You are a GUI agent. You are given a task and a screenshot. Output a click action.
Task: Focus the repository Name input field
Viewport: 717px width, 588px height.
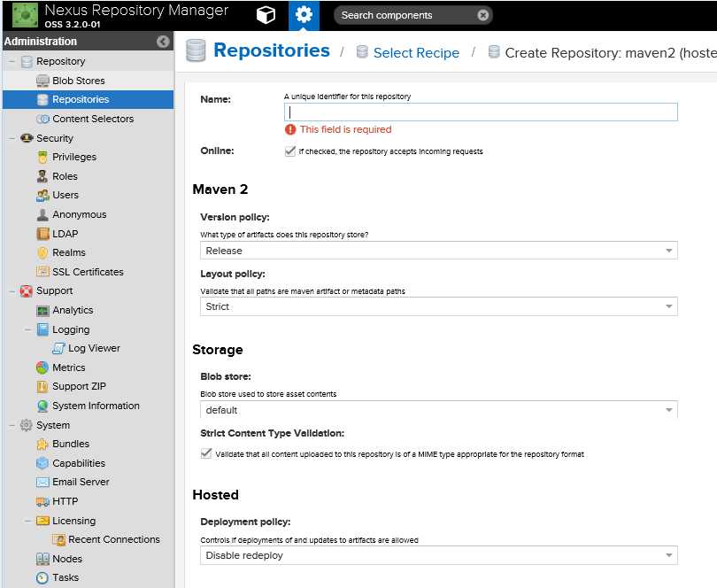click(481, 112)
